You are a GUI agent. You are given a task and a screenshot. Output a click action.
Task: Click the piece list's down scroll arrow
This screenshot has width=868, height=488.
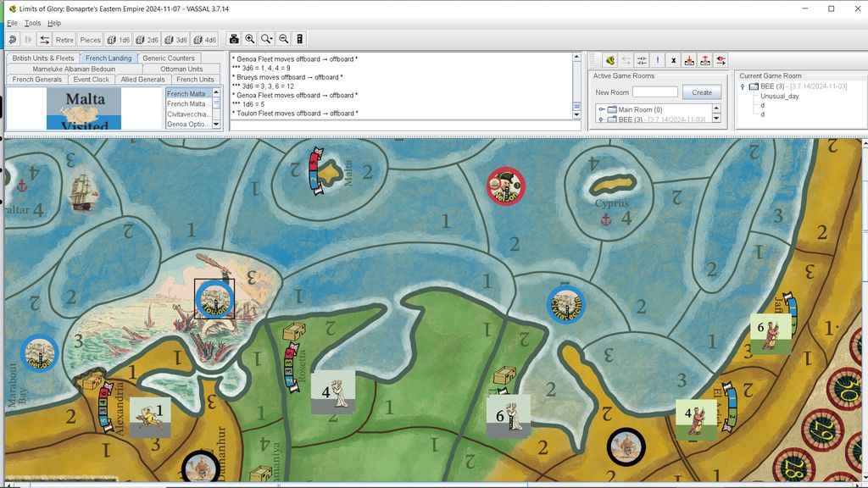click(216, 125)
